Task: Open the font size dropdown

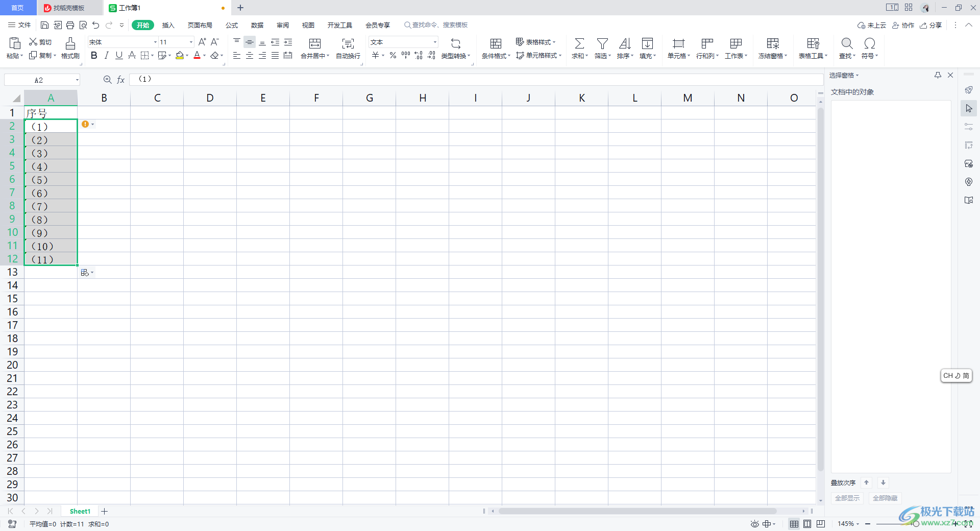Action: [191, 42]
